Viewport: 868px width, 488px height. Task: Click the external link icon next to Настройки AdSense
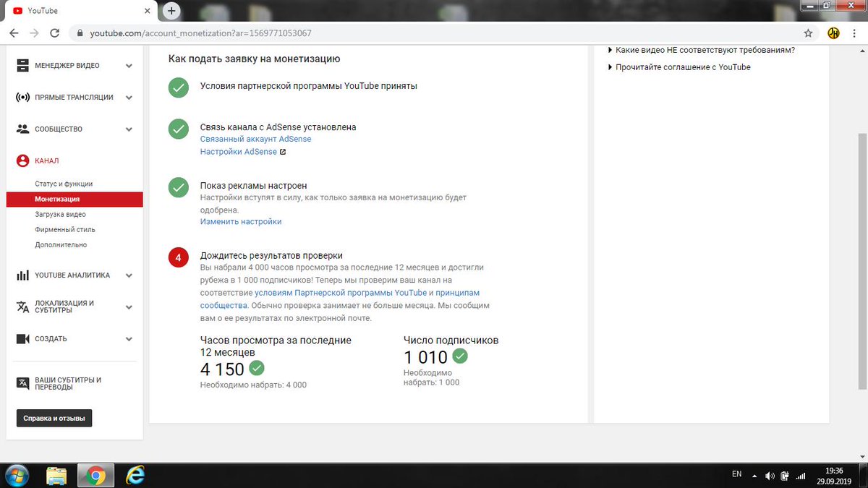pyautogui.click(x=283, y=152)
